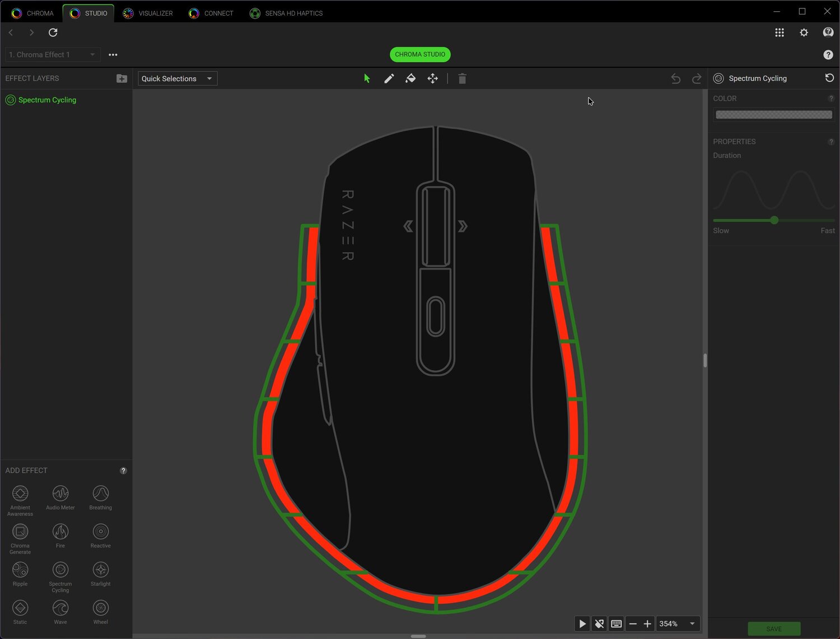The image size is (840, 639).
Task: Click the Color gradient bar
Action: [774, 115]
